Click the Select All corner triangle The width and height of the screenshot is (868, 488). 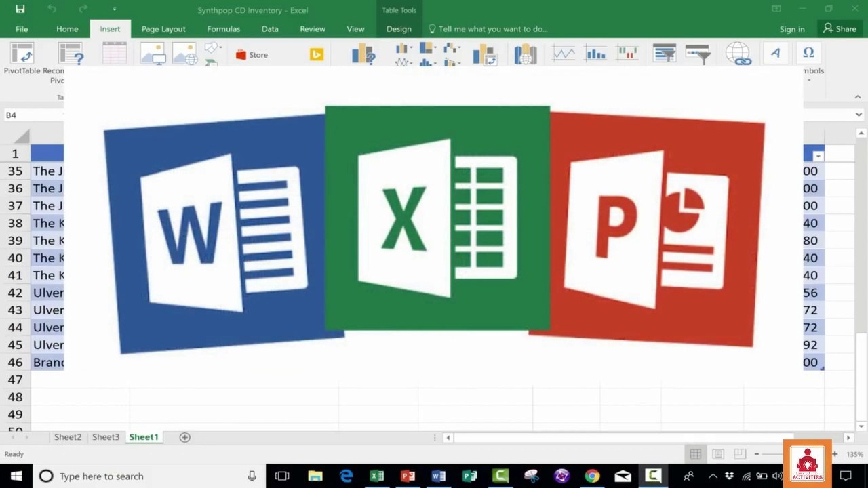pyautogui.click(x=22, y=137)
